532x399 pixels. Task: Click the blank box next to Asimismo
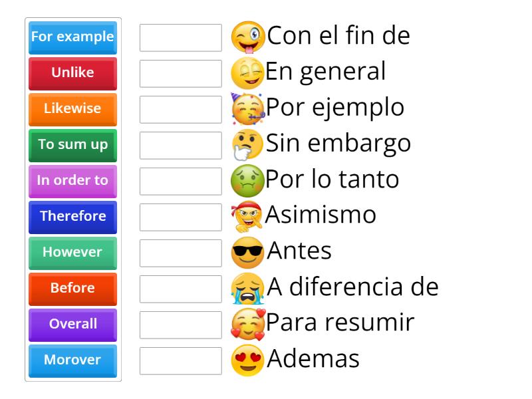click(181, 217)
